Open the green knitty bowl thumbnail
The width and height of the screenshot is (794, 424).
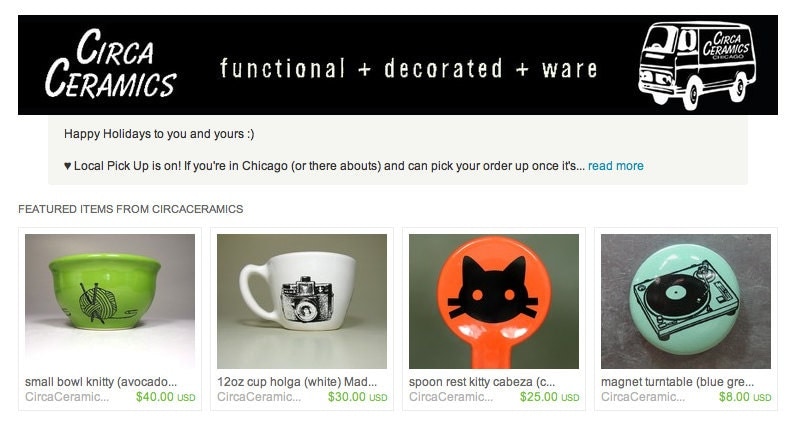(x=110, y=301)
